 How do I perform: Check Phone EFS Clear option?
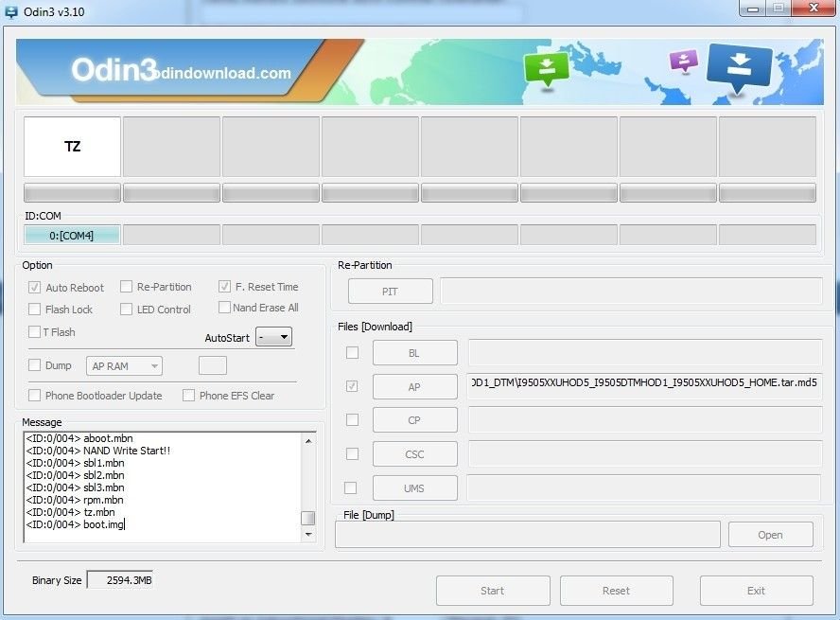coord(188,396)
